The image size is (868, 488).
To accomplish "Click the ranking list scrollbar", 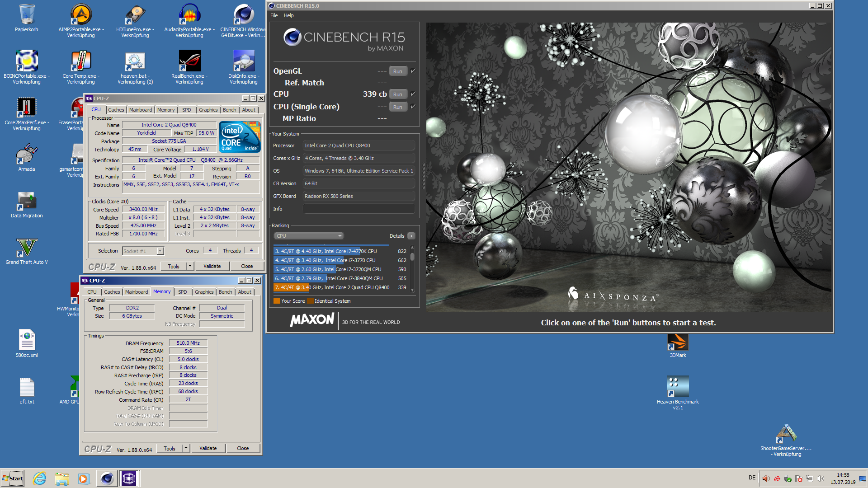I will click(x=412, y=269).
